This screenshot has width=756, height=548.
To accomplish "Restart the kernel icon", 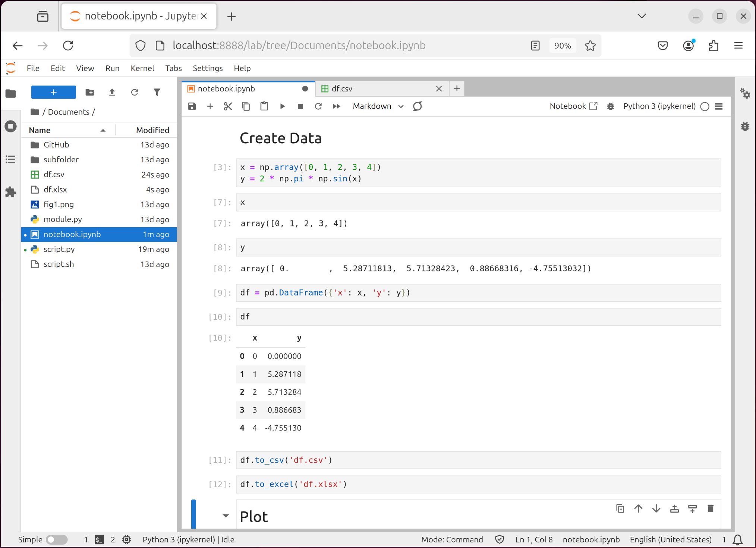I will [x=318, y=106].
